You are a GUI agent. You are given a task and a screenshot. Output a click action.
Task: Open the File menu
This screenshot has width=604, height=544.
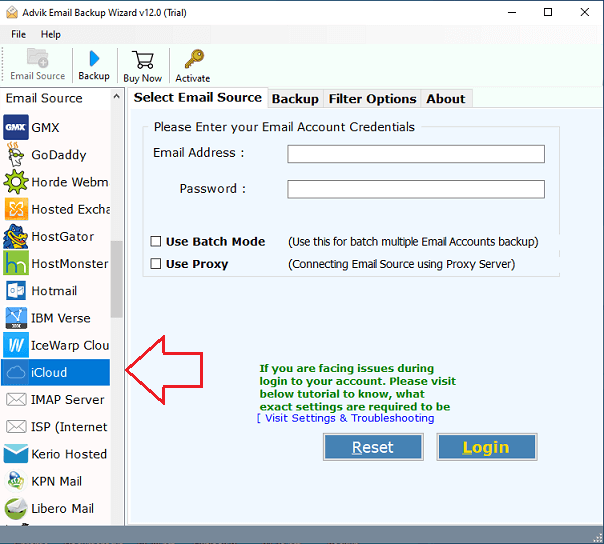(18, 34)
